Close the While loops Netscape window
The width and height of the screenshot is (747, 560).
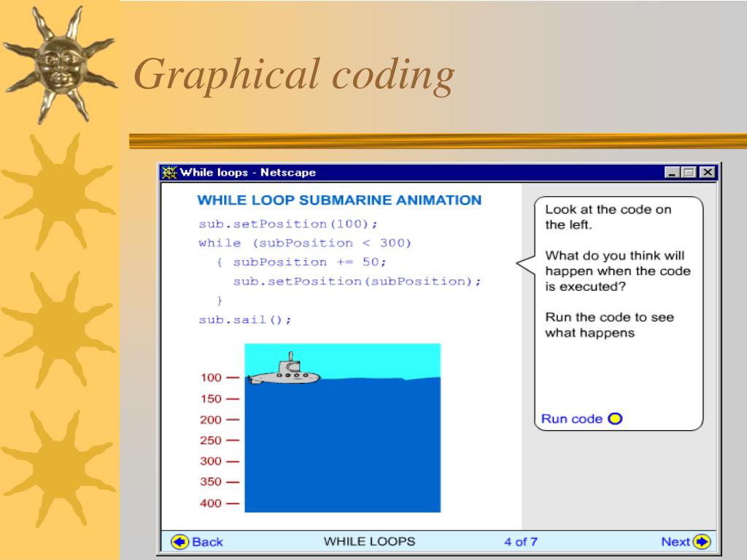click(x=708, y=172)
